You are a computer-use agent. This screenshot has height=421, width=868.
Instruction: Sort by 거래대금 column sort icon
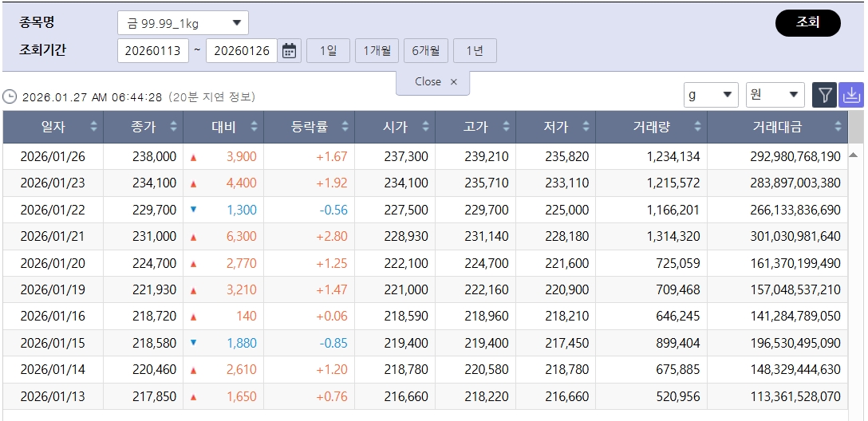(838, 127)
